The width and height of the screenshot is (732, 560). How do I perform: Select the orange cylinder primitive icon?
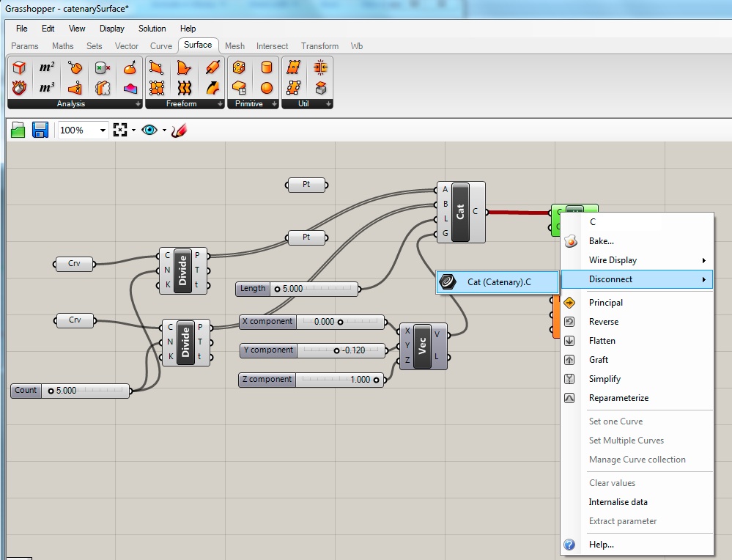267,67
